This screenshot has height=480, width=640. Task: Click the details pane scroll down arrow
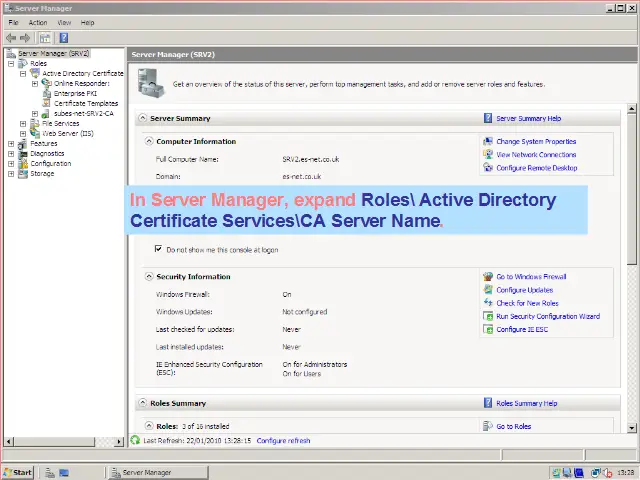point(632,428)
